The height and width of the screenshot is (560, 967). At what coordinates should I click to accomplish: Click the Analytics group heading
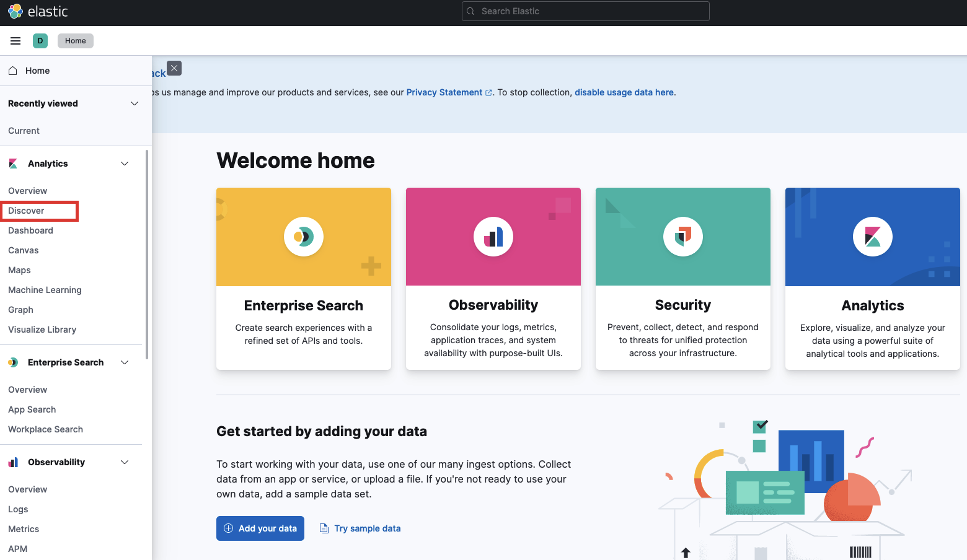[48, 164]
